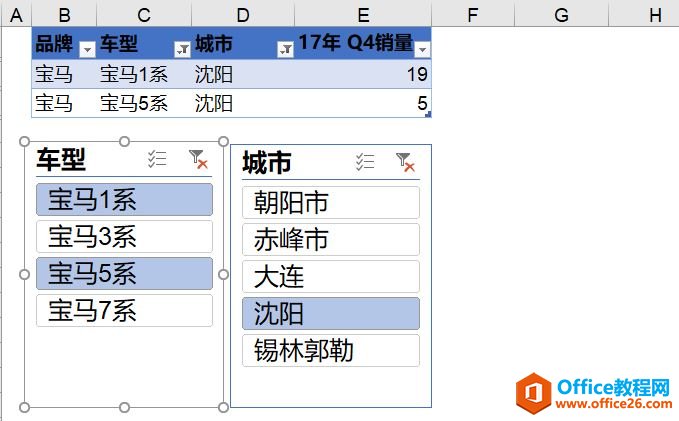The width and height of the screenshot is (679, 421).
Task: Clear filter in 车型 slicer
Action: click(198, 159)
